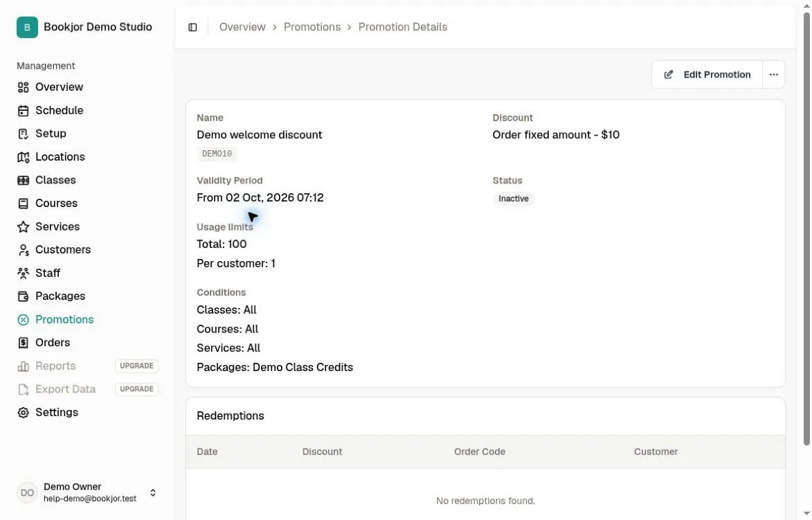Click the Schedule calendar icon
The height and width of the screenshot is (520, 812).
point(23,110)
